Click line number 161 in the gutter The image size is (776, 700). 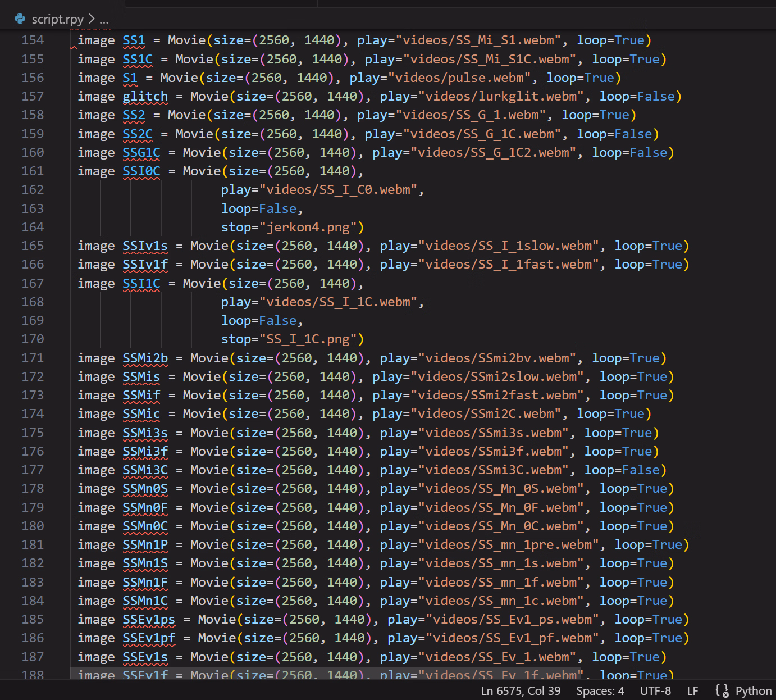33,171
